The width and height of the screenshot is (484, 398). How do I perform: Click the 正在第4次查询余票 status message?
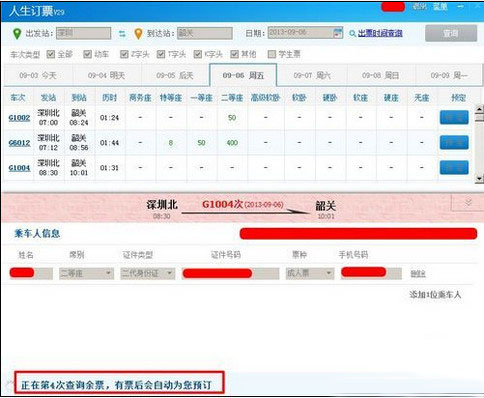(116, 385)
